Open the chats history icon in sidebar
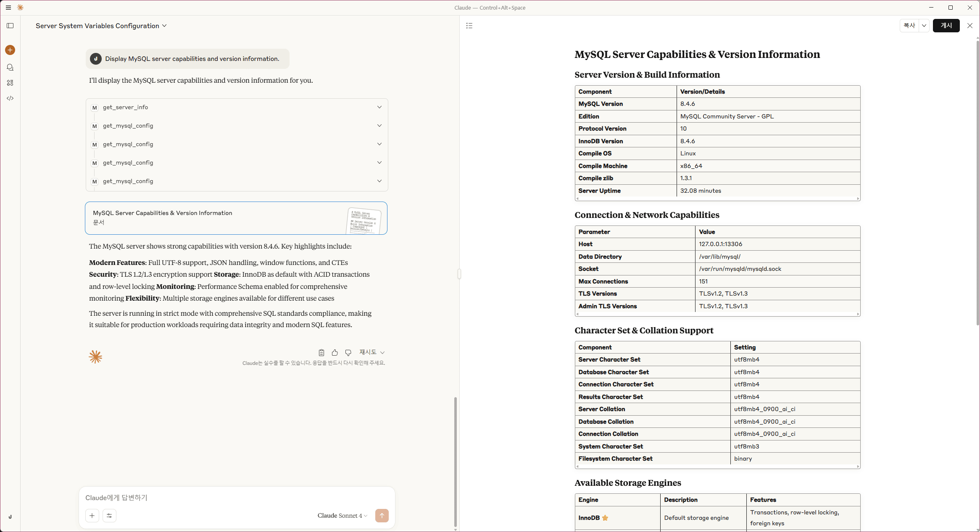980x532 pixels. [x=10, y=67]
